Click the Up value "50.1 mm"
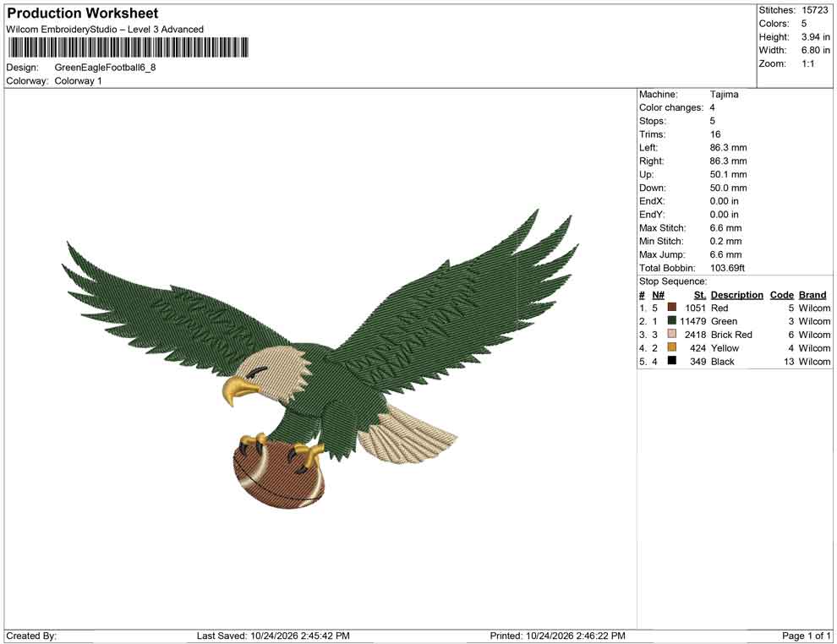The image size is (837, 644). tap(729, 174)
